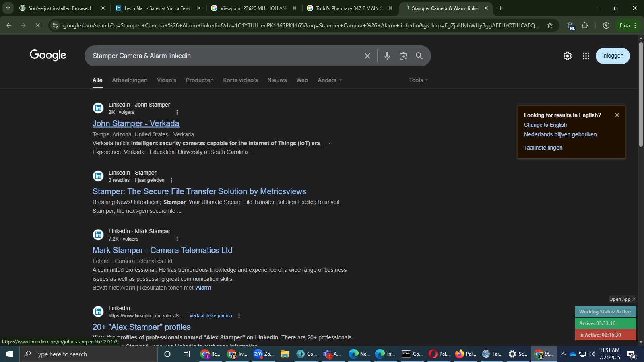Viewport: 644px width, 362px height.
Task: Switch to Viewpoint 23620 Mulholland tab
Action: coord(253,8)
